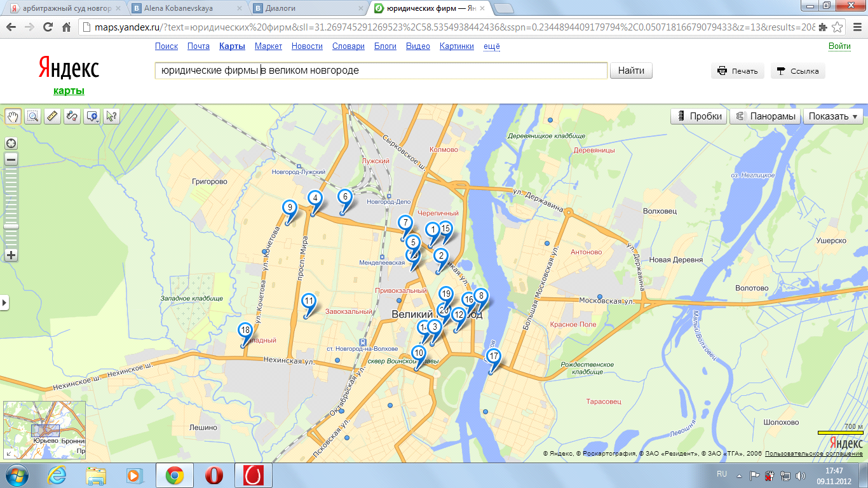This screenshot has height=488, width=868.
Task: Open Opera browser from taskbar
Action: [215, 475]
